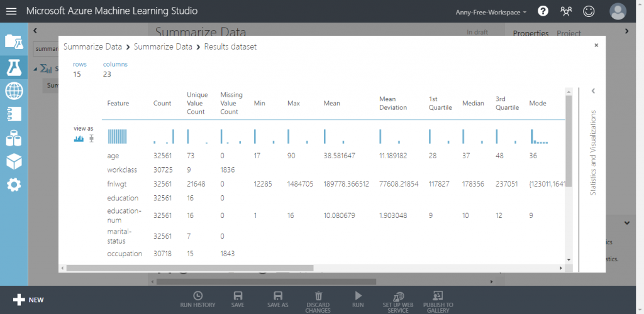Image resolution: width=644 pixels, height=314 pixels.
Task: View as box plot icon
Action: click(x=91, y=139)
